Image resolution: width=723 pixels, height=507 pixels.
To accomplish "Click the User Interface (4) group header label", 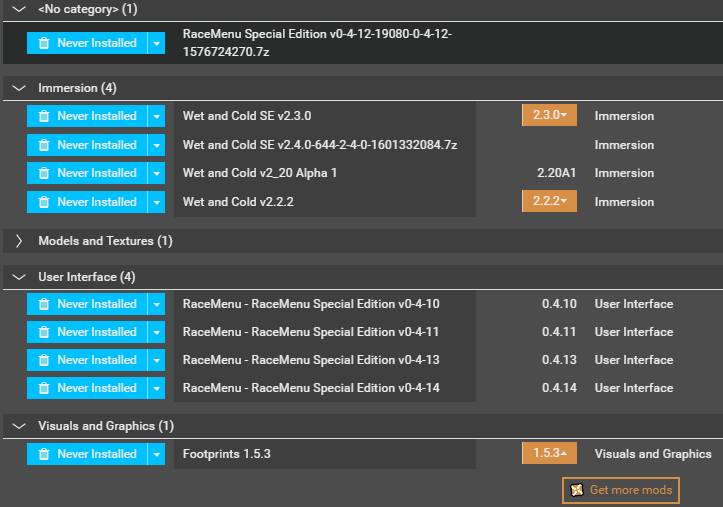I will click(x=87, y=277).
